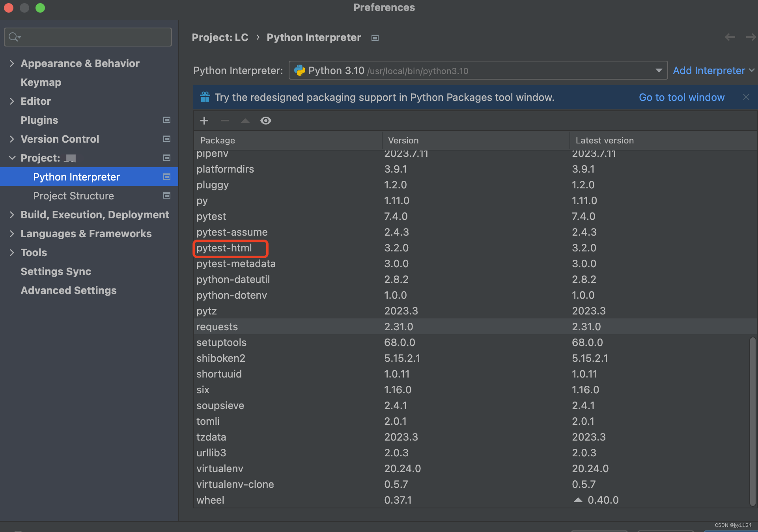Click the gift icon in the banner
The image size is (758, 532).
(205, 97)
